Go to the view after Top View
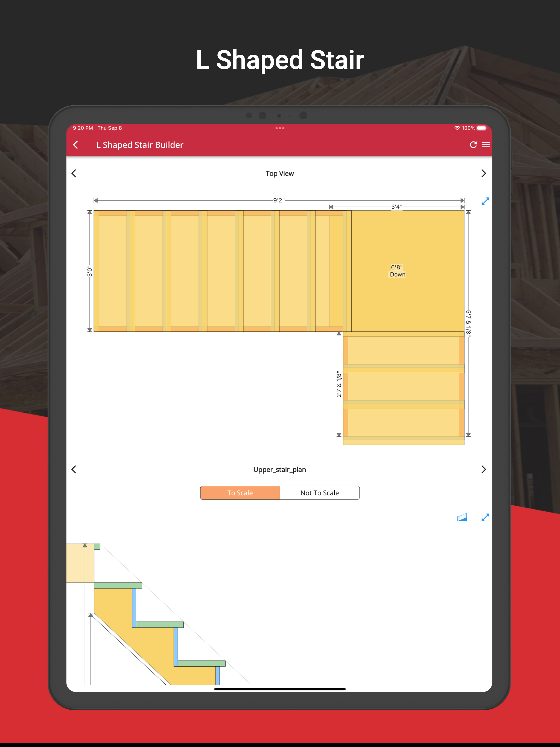The width and height of the screenshot is (560, 747). click(x=483, y=174)
